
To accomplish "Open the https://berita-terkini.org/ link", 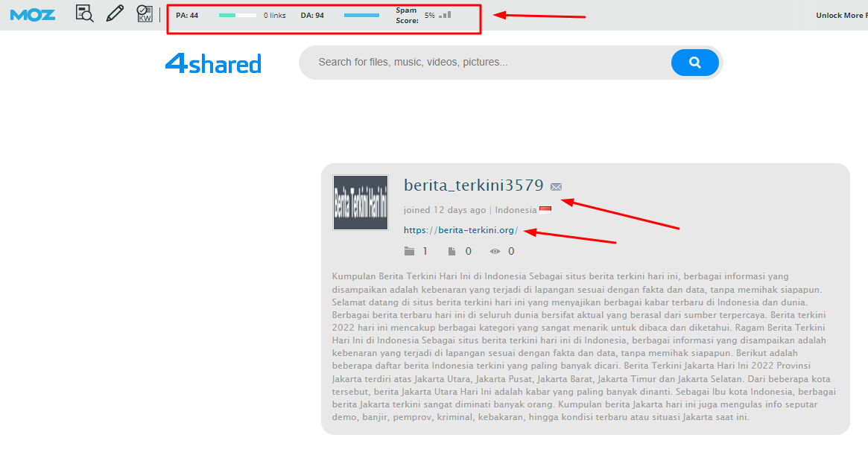I will click(x=460, y=229).
